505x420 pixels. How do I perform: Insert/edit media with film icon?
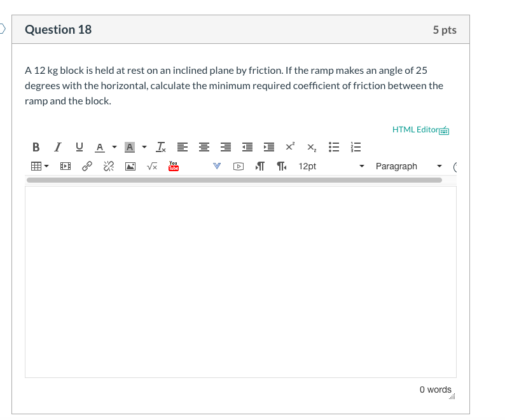click(66, 166)
